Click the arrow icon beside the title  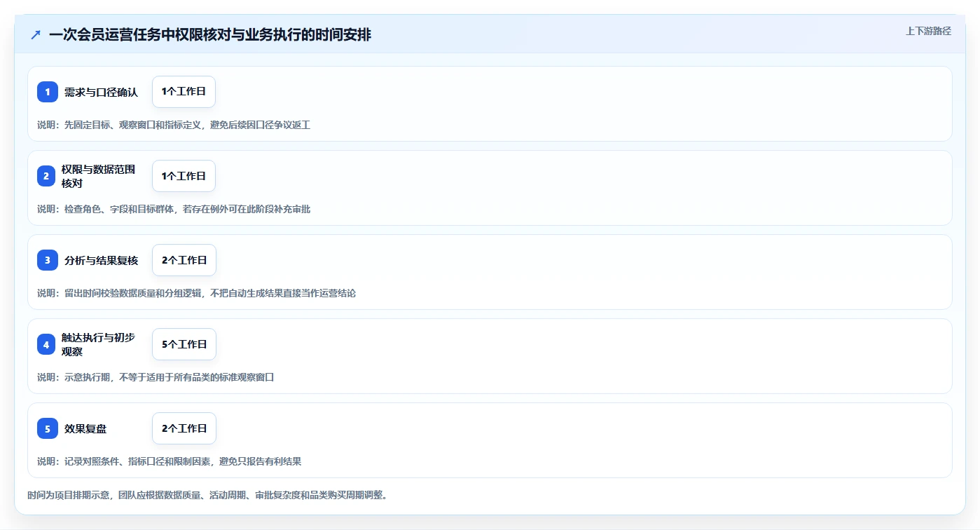(x=36, y=35)
